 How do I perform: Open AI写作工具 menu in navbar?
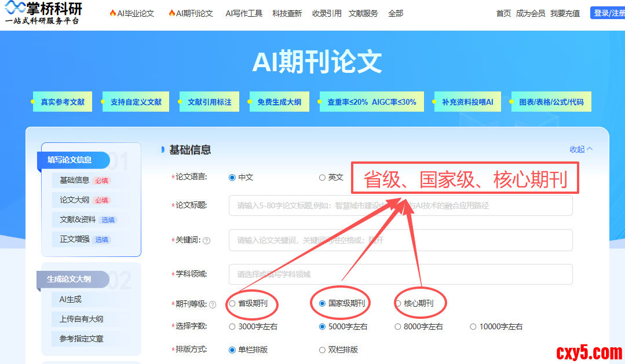pos(244,13)
